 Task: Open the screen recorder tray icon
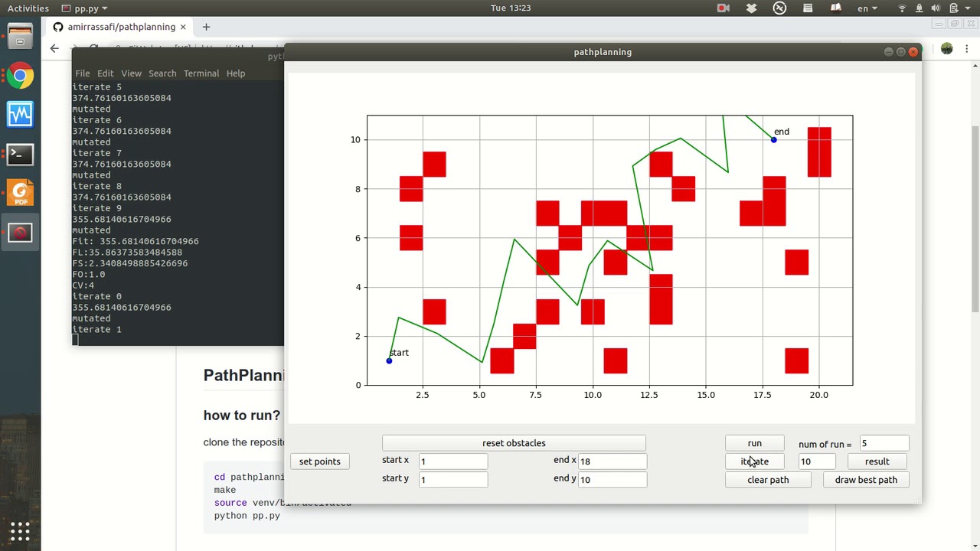point(724,8)
